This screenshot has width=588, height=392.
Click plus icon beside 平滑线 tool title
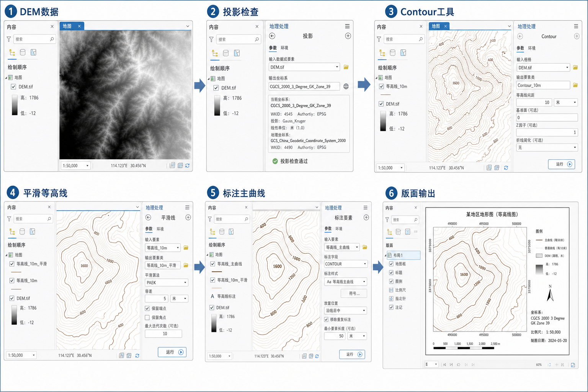[x=188, y=217]
